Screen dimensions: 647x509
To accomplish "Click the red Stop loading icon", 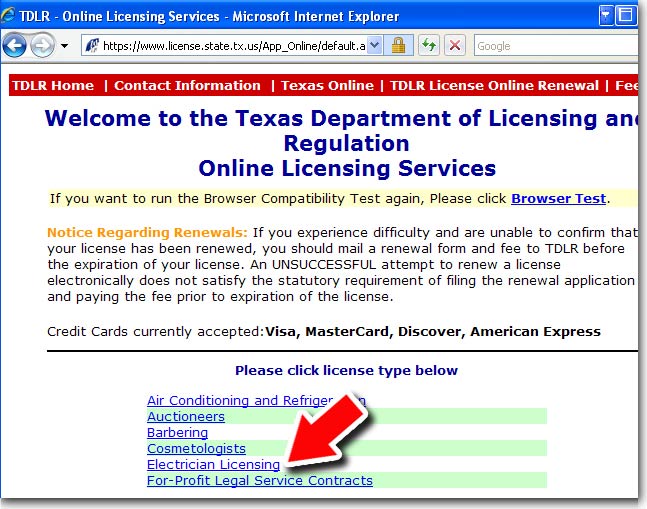I will [455, 45].
